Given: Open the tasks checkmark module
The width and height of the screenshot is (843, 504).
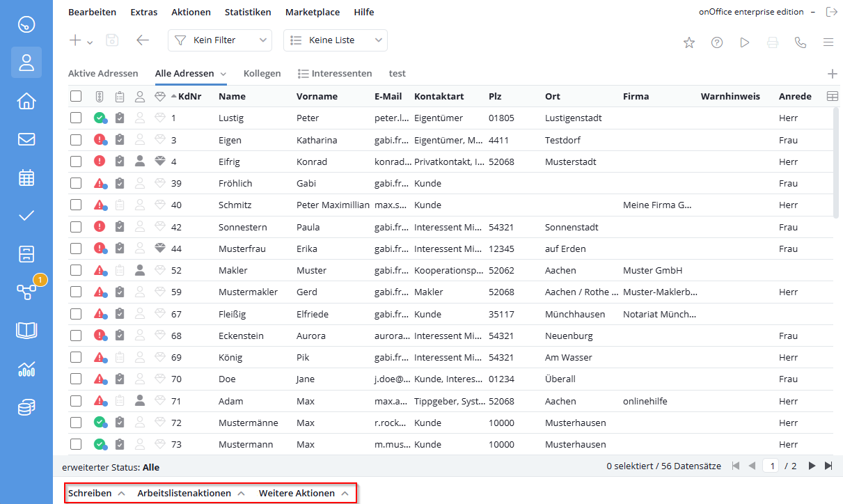Looking at the screenshot, I should coord(26,216).
